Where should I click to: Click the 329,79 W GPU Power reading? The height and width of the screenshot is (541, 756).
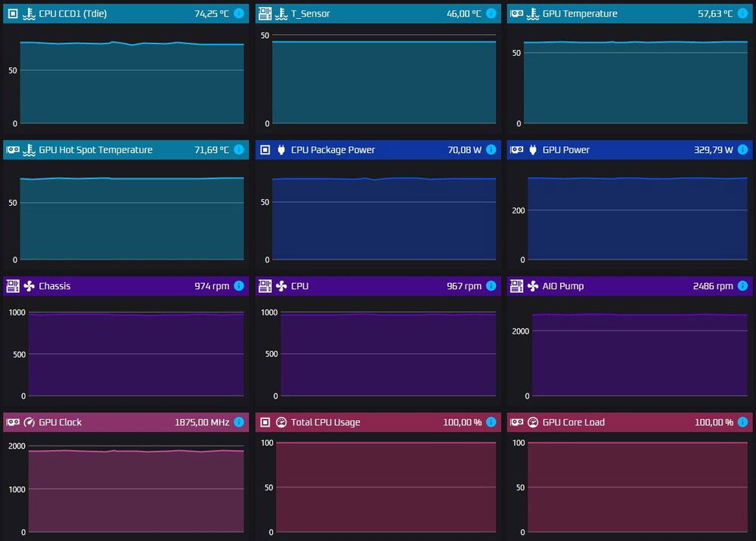coord(713,150)
